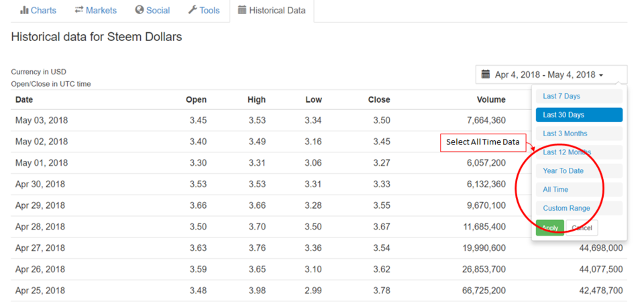The height and width of the screenshot is (304, 644).
Task: Click the Cancel button
Action: click(582, 228)
